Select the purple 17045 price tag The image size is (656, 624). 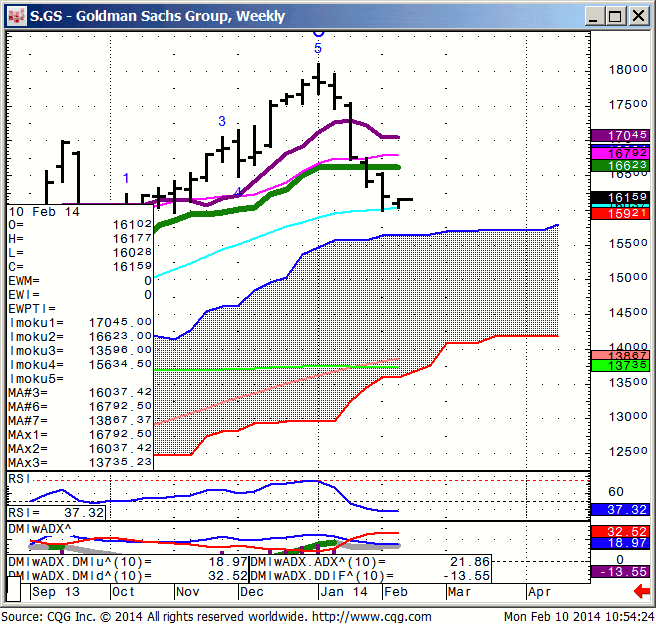tap(620, 136)
